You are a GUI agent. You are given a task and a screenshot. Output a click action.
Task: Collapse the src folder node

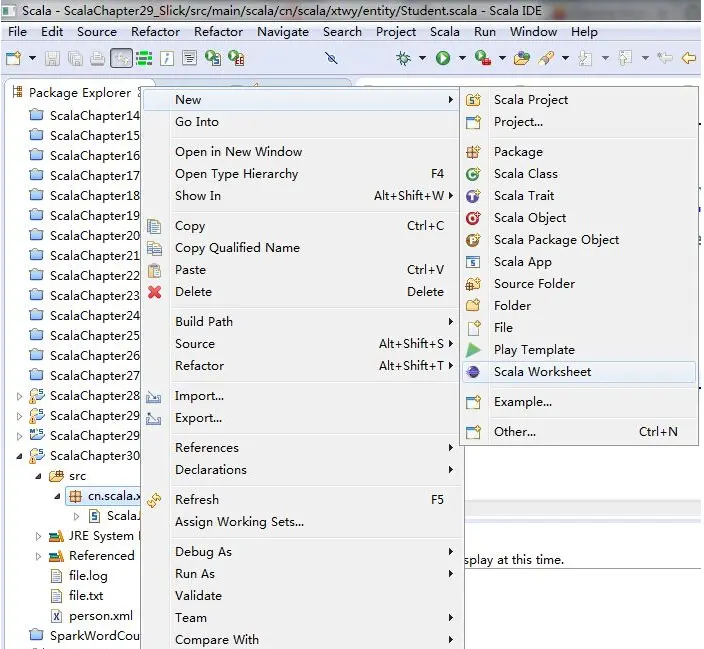[38, 477]
